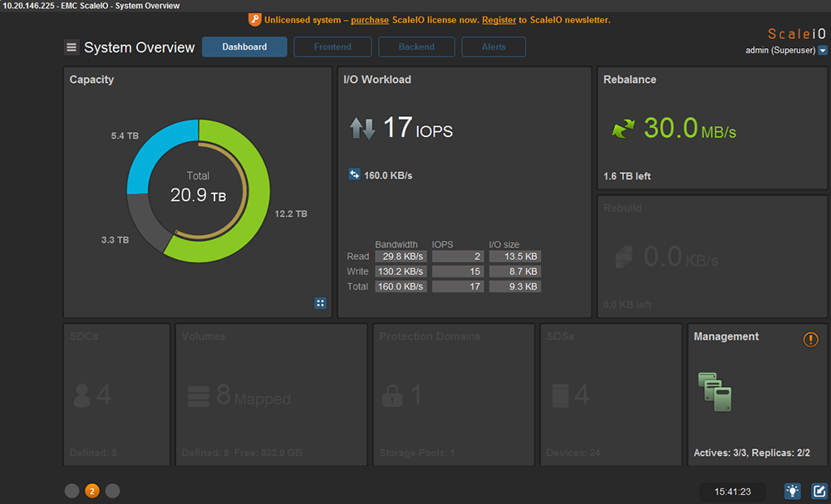This screenshot has width=831, height=504.
Task: Click the SDSs server icon
Action: click(x=560, y=396)
